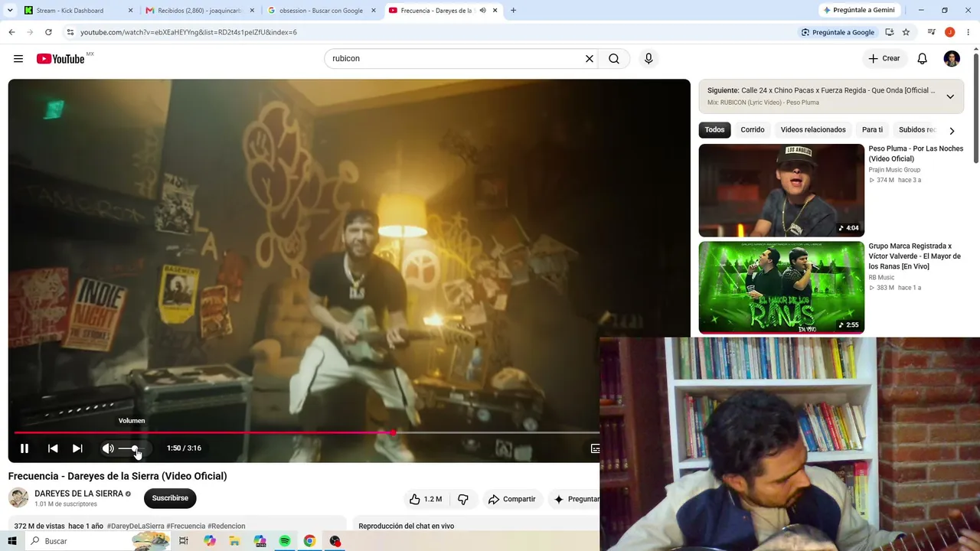Close the Gmail Recibidos tab
Image resolution: width=980 pixels, height=551 pixels.
coord(252,11)
